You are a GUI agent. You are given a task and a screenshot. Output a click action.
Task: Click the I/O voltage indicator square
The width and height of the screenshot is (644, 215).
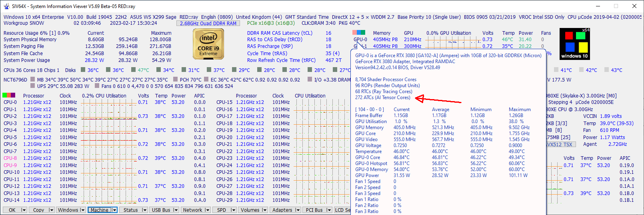pos(309,80)
